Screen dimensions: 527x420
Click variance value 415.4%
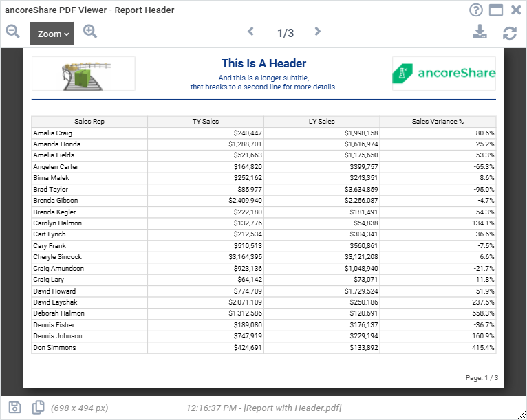tap(483, 348)
